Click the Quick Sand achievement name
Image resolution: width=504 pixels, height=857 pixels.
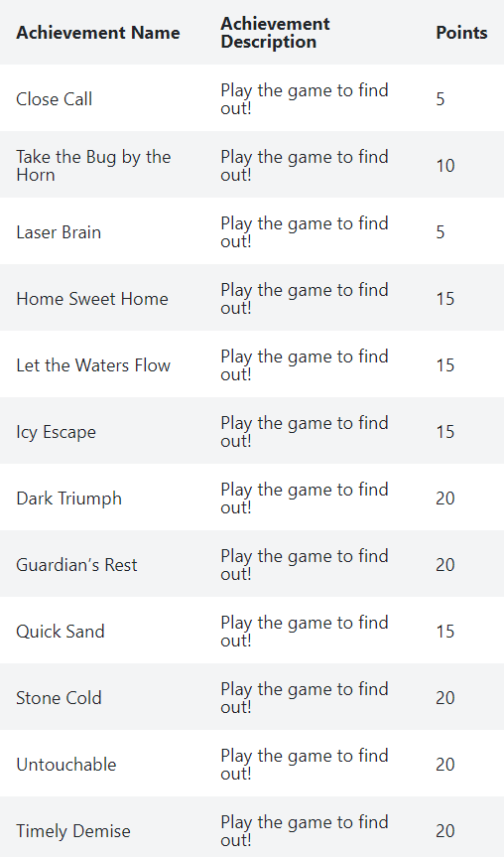pyautogui.click(x=61, y=632)
